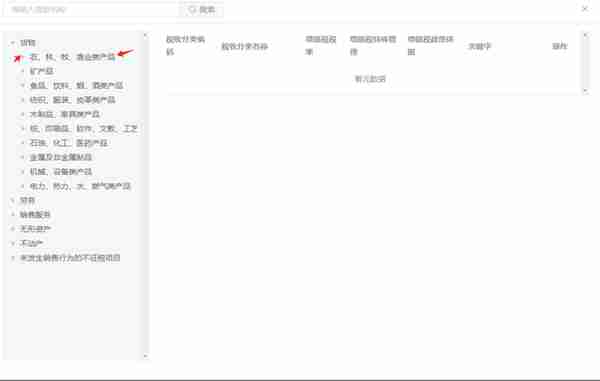The height and width of the screenshot is (381, 600).
Task: Select 机械、设备类产品 tree item
Action: pos(61,172)
